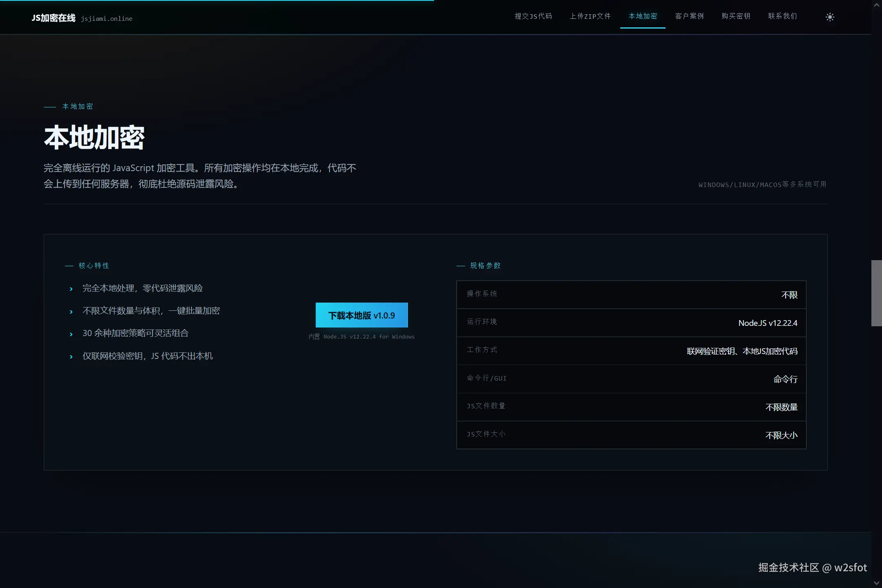This screenshot has height=588, width=882.
Task: Click the 运行环境 row label
Action: pos(482,322)
